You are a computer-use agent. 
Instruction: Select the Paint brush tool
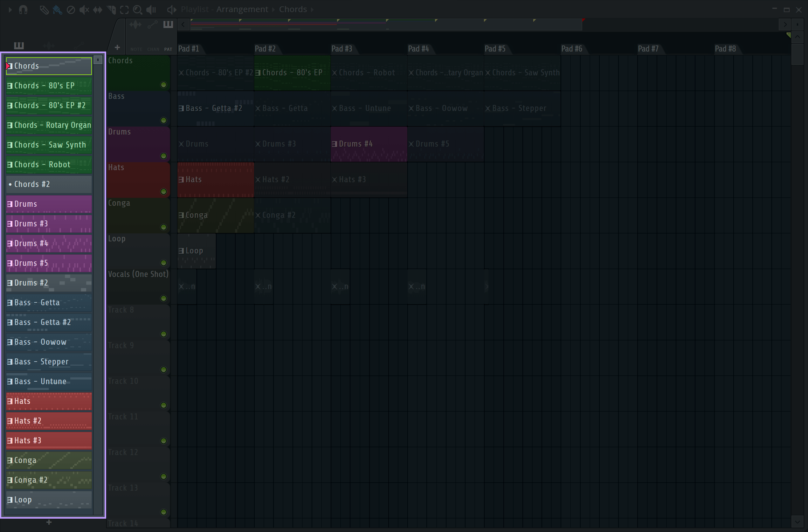pos(57,10)
